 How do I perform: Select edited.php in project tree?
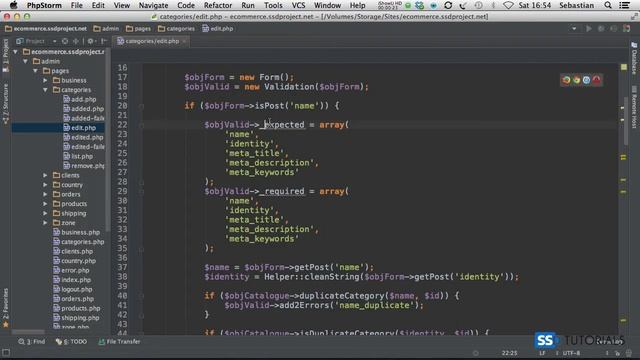click(83, 137)
